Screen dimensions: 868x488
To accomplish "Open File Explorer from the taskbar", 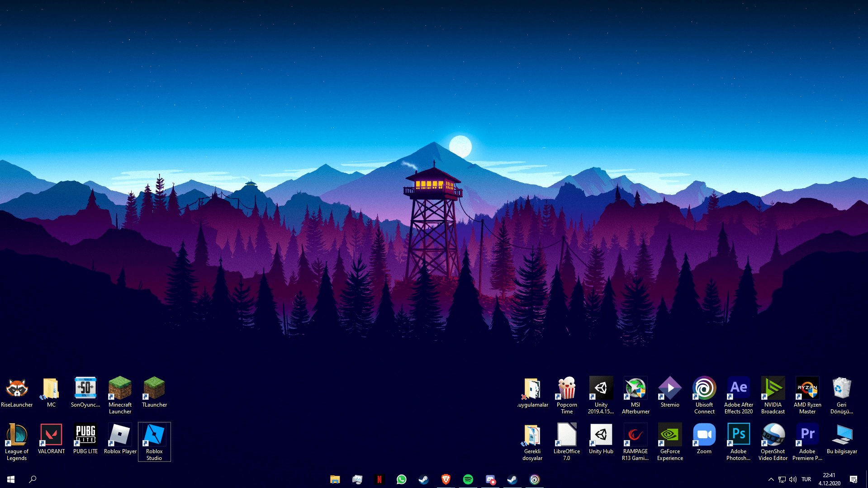I will [335, 479].
